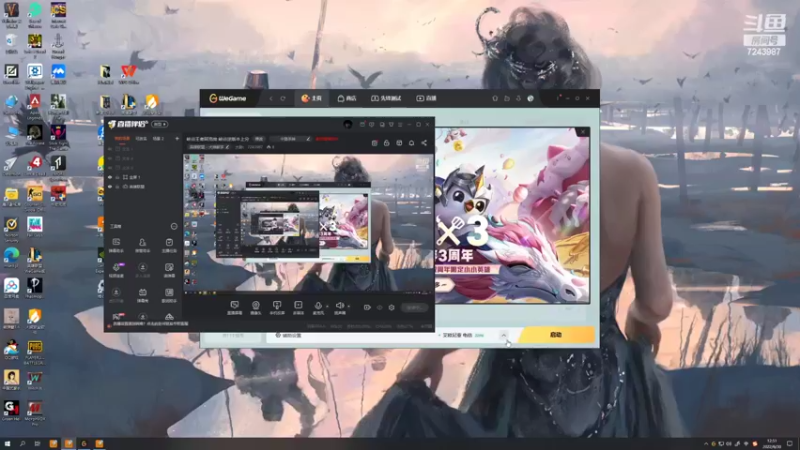
Task: Click the record camera icon
Action: click(367, 308)
